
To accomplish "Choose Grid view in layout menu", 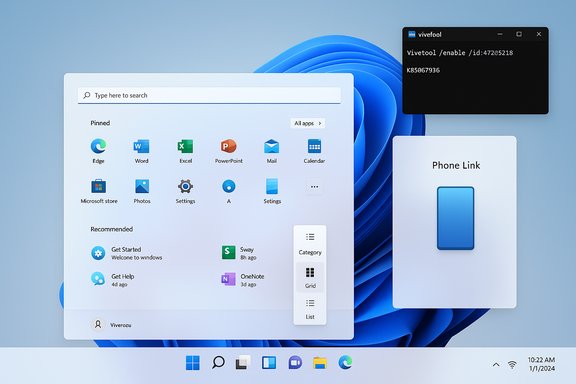I will [x=310, y=278].
